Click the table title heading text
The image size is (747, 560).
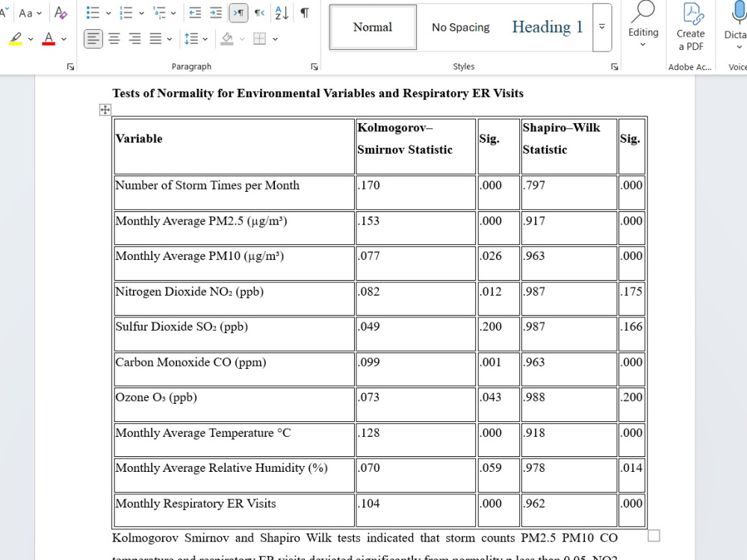[x=317, y=93]
